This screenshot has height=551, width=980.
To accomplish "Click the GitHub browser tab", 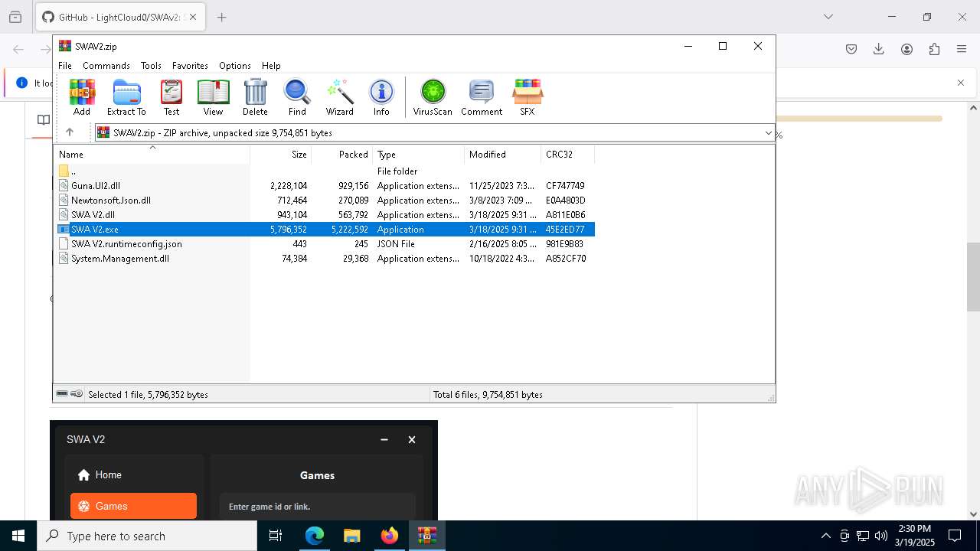I will 121,17.
